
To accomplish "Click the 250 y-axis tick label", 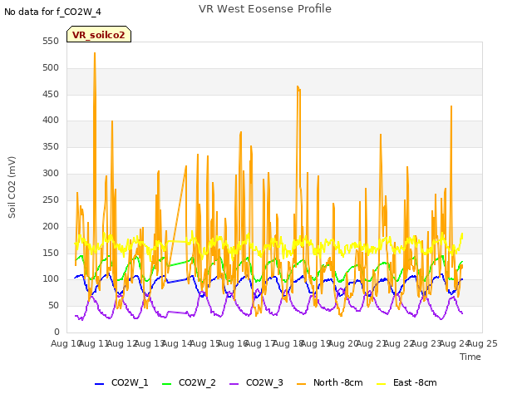I will (x=51, y=199).
